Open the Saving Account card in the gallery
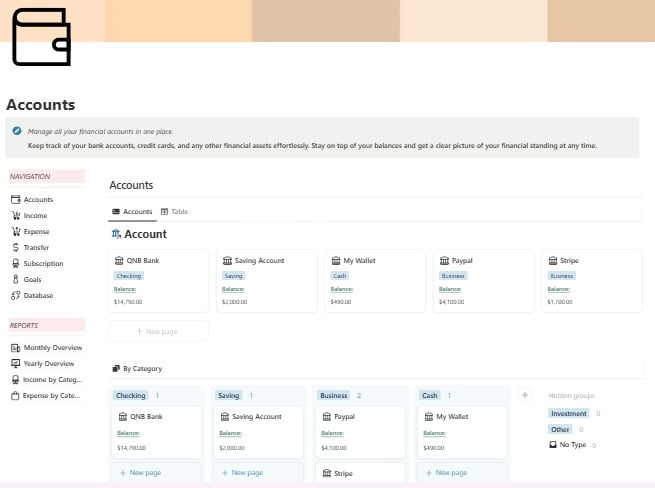 point(264,280)
